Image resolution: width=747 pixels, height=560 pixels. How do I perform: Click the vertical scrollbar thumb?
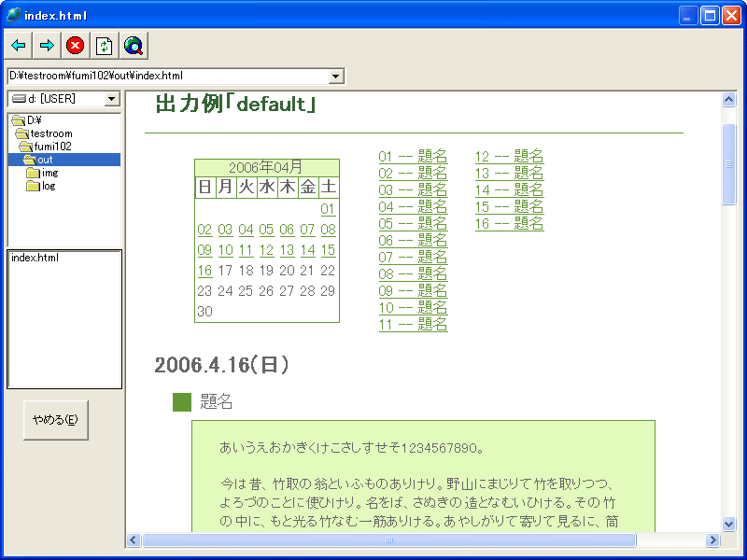click(728, 164)
